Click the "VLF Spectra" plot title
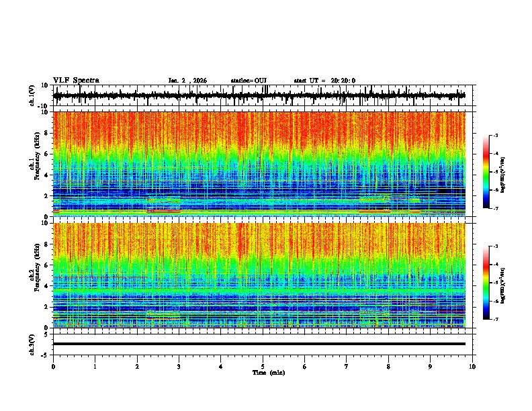 click(76, 81)
